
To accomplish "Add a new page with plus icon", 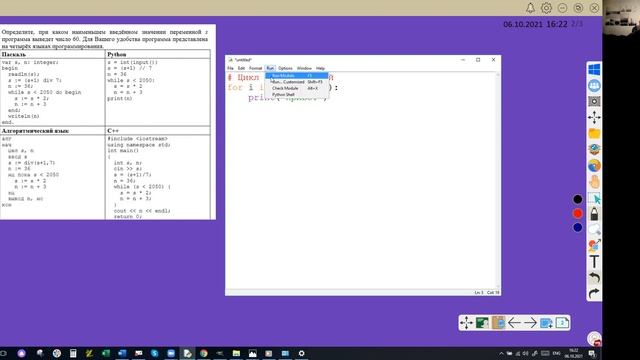I will pos(546,323).
